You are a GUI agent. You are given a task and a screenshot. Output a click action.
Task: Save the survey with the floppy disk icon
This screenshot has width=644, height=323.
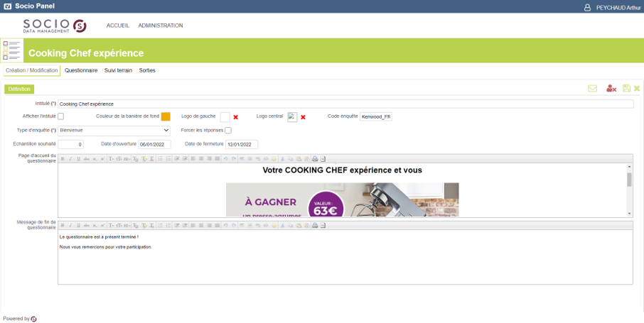626,88
